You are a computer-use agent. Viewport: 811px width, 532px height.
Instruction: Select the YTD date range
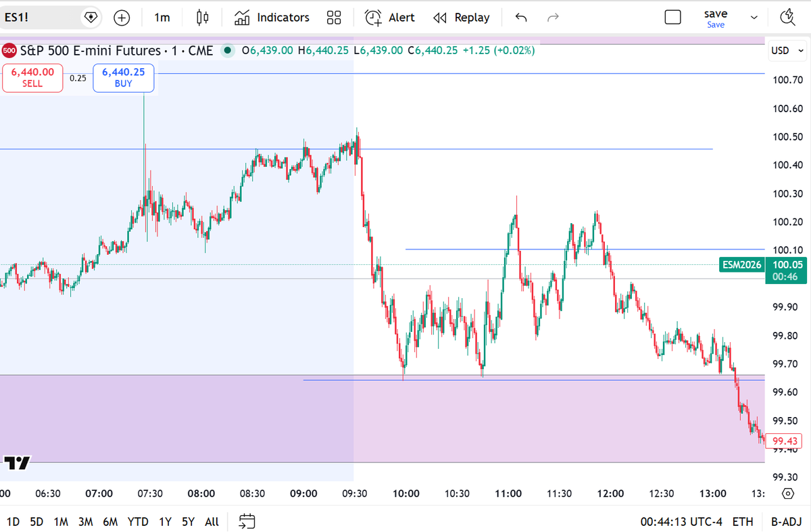138,522
